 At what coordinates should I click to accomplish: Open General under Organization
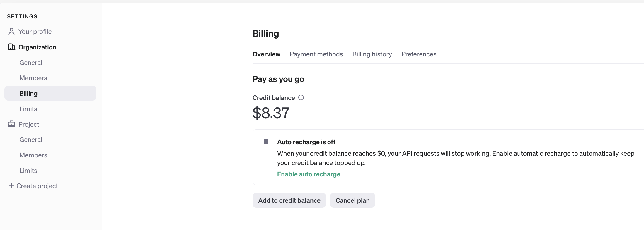point(31,63)
